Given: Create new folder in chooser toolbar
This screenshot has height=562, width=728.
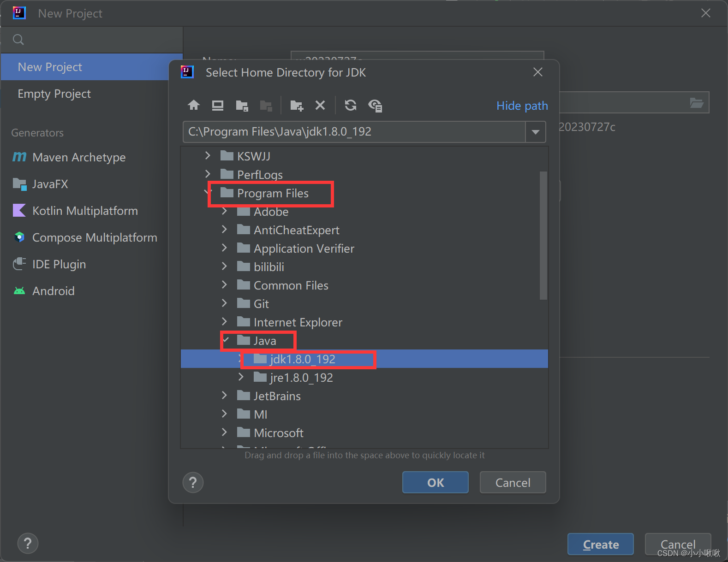Looking at the screenshot, I should pos(297,106).
